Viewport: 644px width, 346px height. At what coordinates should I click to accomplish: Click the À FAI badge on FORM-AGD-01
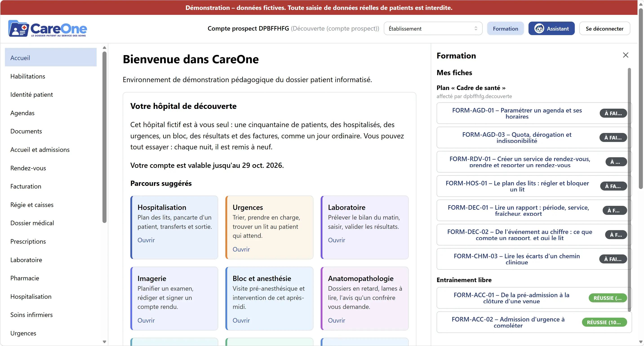click(x=613, y=113)
